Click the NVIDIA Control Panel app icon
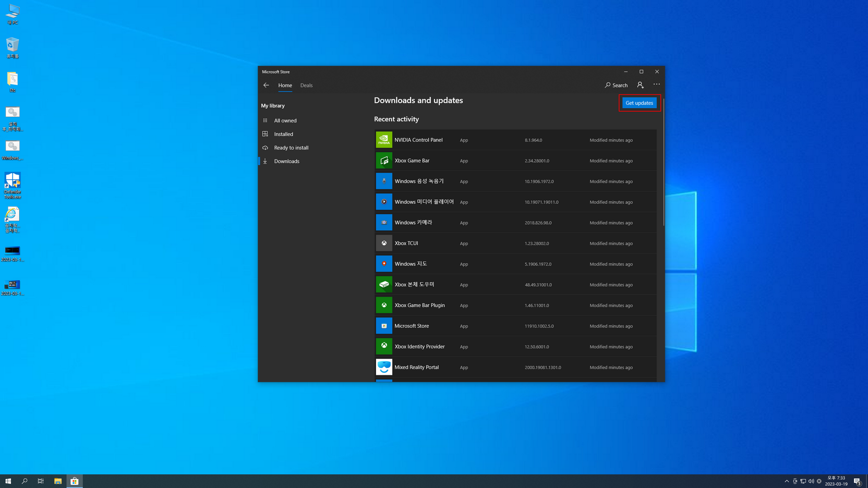Image resolution: width=868 pixels, height=488 pixels. 384,140
